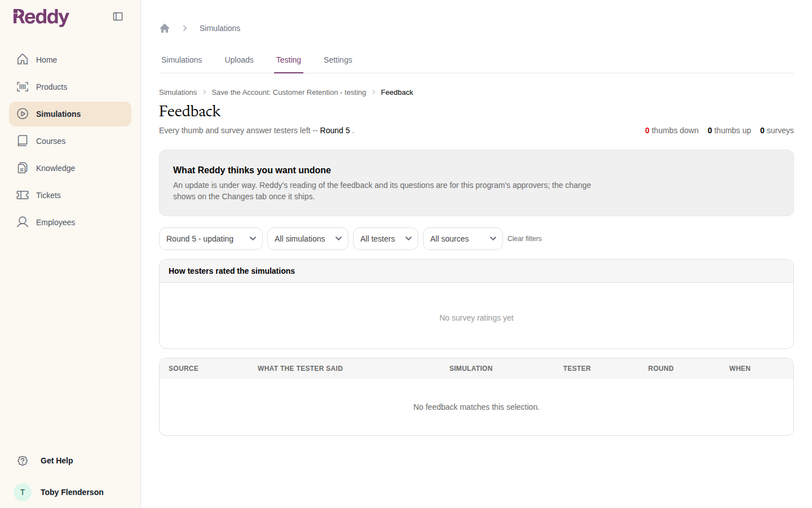The image size is (812, 508).
Task: Open the Employees person icon
Action: click(23, 222)
